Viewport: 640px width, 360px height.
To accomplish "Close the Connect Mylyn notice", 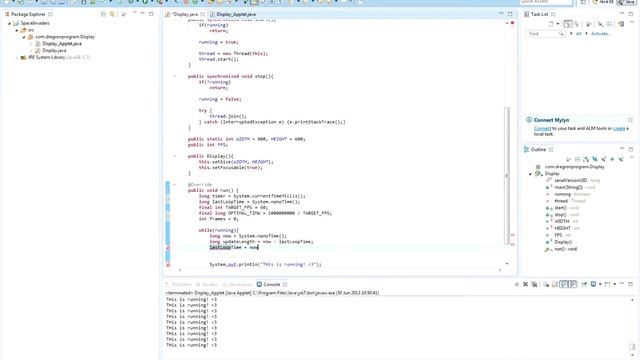I will coord(630,120).
